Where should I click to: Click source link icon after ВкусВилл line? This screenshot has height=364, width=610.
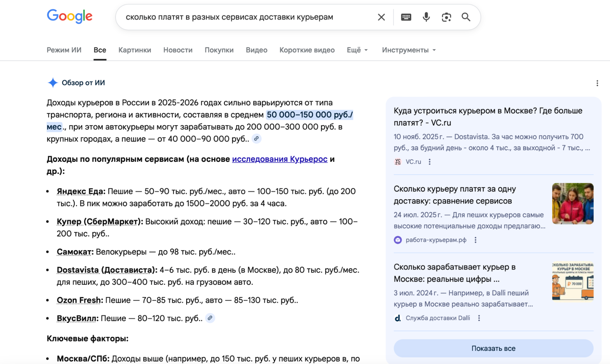coord(210,318)
